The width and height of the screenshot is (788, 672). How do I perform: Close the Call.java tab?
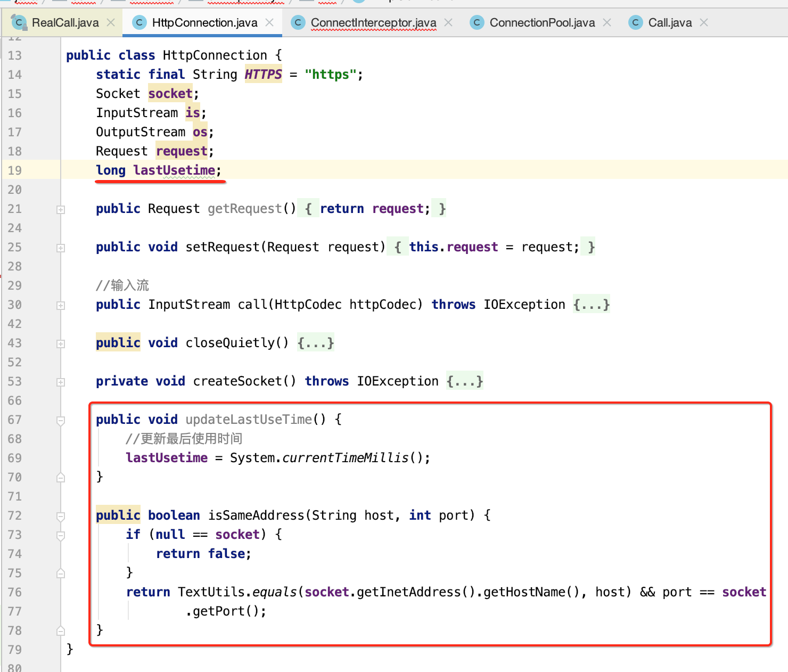click(704, 22)
